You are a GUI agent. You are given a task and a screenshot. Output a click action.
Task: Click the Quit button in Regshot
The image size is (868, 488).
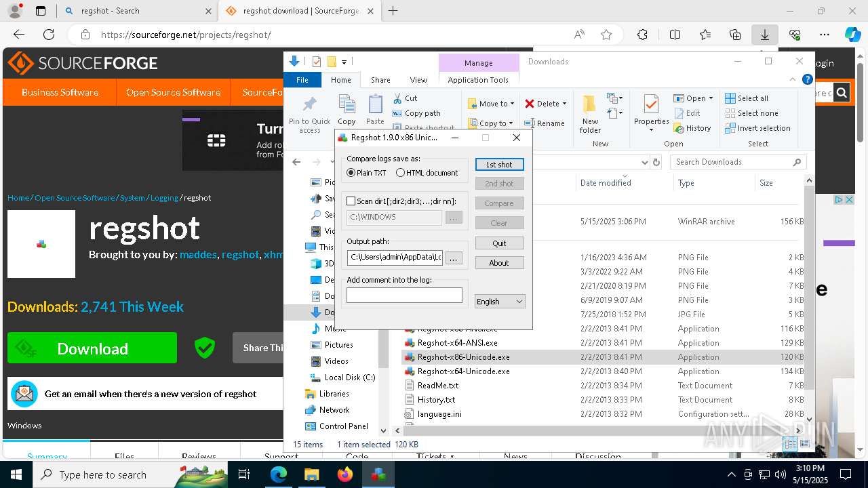(x=499, y=243)
